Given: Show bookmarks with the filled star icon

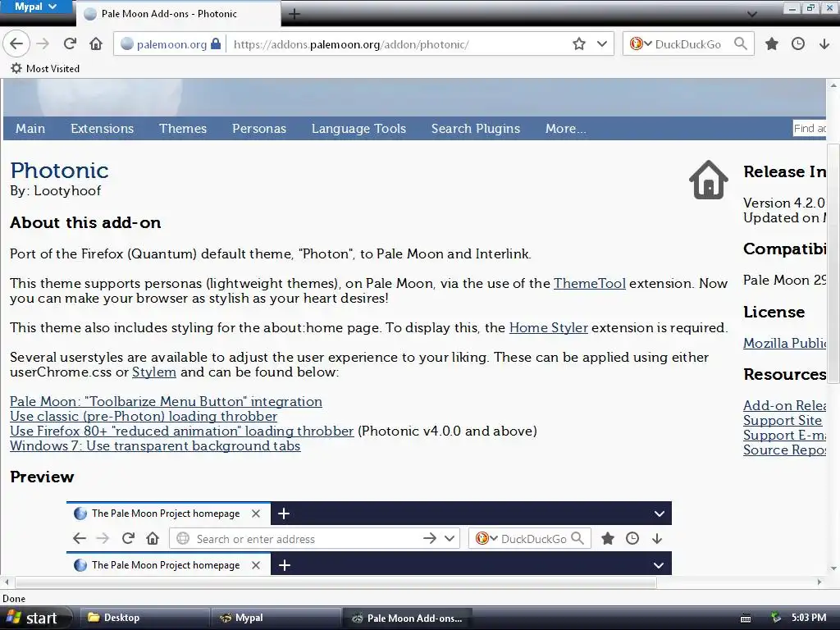Looking at the screenshot, I should (772, 44).
